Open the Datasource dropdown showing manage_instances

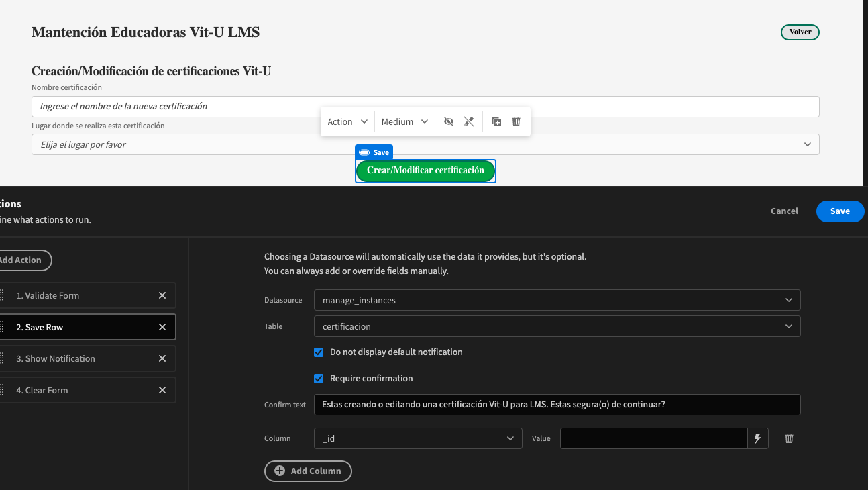[557, 300]
